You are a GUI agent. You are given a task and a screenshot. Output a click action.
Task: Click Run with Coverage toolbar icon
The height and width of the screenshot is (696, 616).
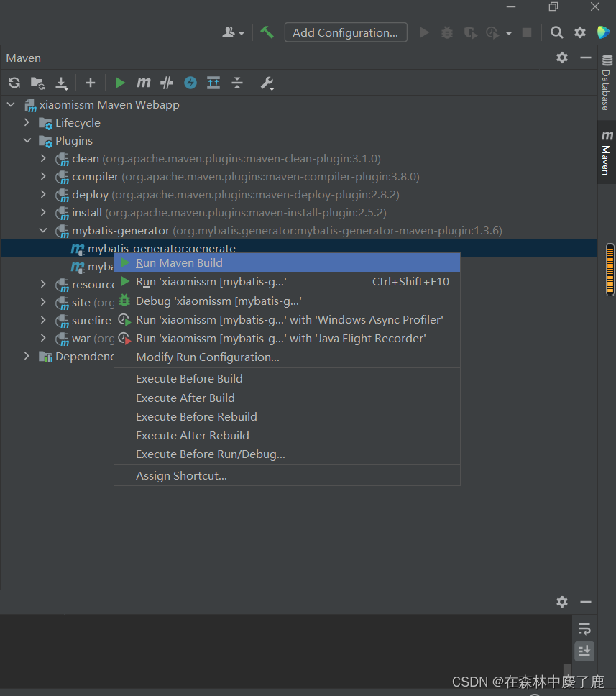[470, 32]
